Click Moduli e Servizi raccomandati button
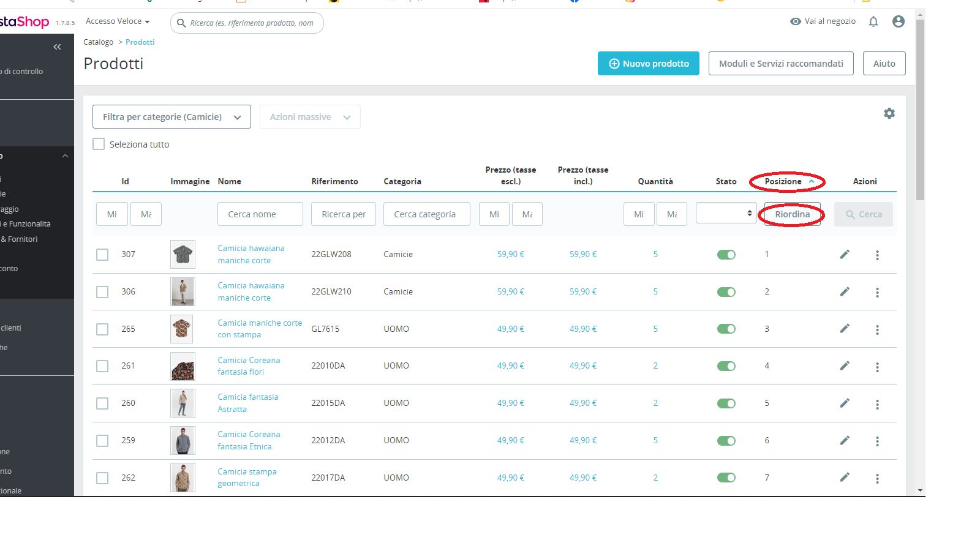 click(x=781, y=64)
